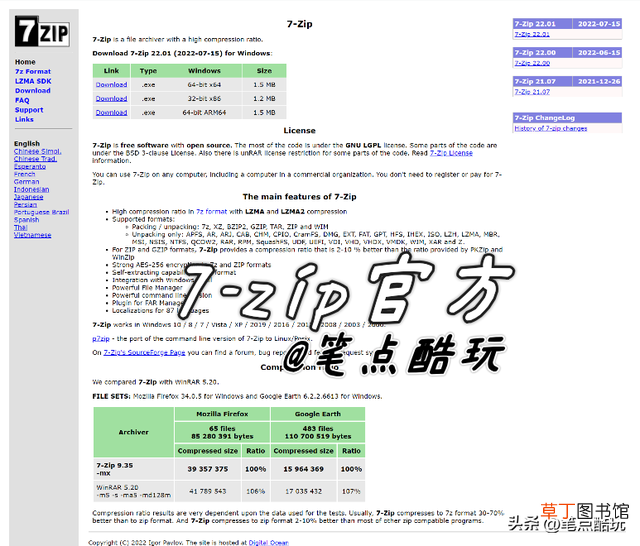Open the 7z format feature link

(211, 211)
